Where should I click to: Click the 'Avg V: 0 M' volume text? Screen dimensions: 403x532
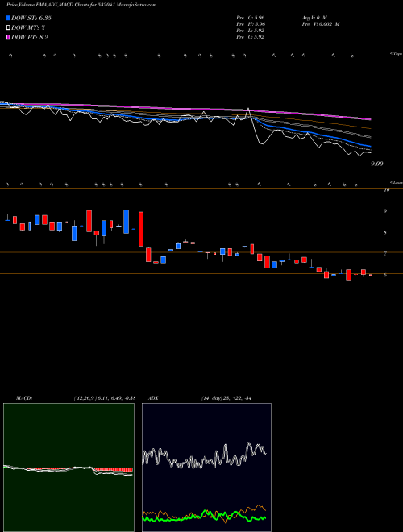tap(314, 18)
